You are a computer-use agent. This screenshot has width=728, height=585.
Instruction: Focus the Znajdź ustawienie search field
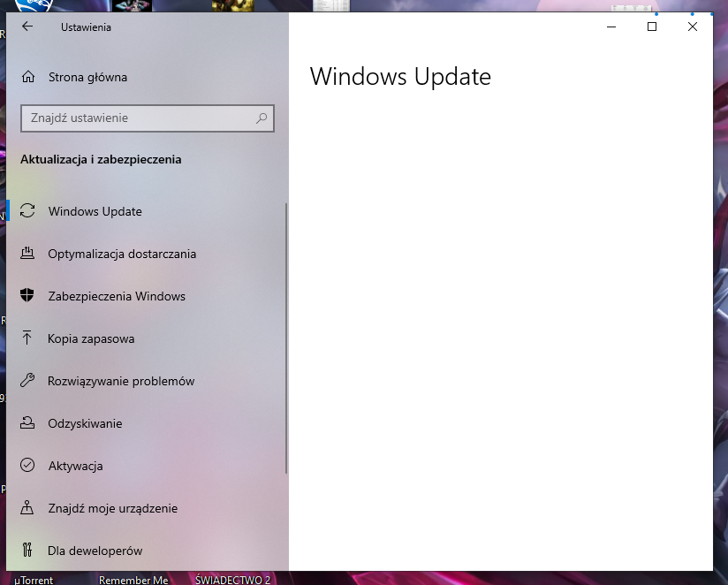(x=137, y=118)
